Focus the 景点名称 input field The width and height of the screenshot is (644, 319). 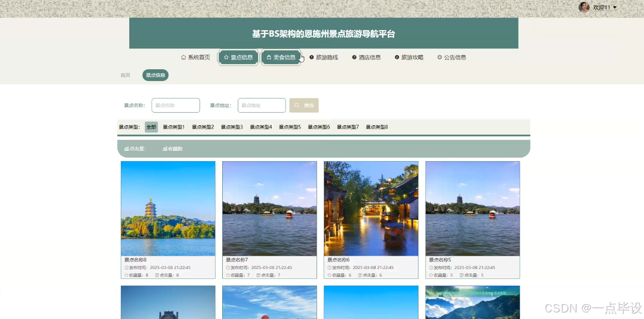pos(176,106)
